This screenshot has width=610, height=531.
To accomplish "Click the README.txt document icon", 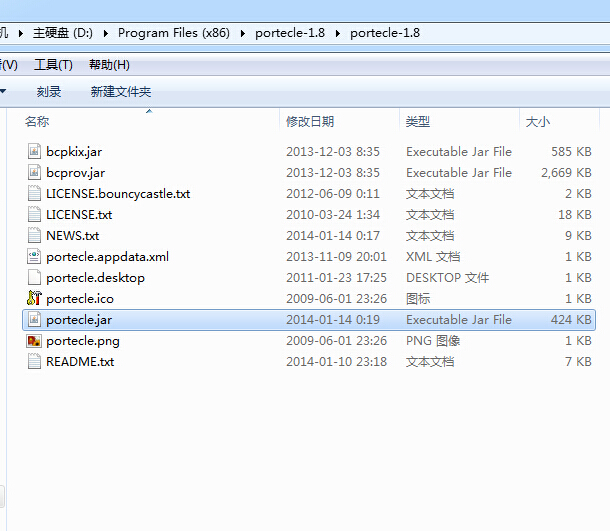I will (x=34, y=361).
